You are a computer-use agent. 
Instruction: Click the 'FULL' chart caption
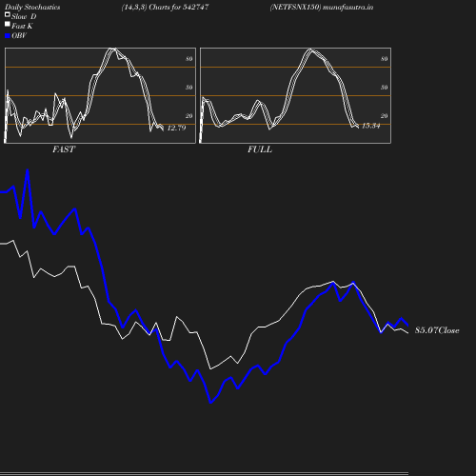click(260, 149)
